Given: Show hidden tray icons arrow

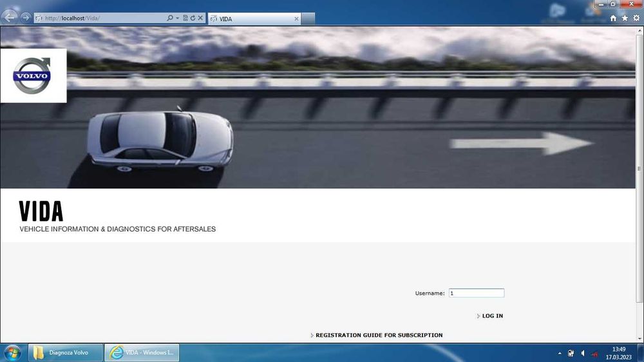Looking at the screenshot, I should click(x=560, y=353).
